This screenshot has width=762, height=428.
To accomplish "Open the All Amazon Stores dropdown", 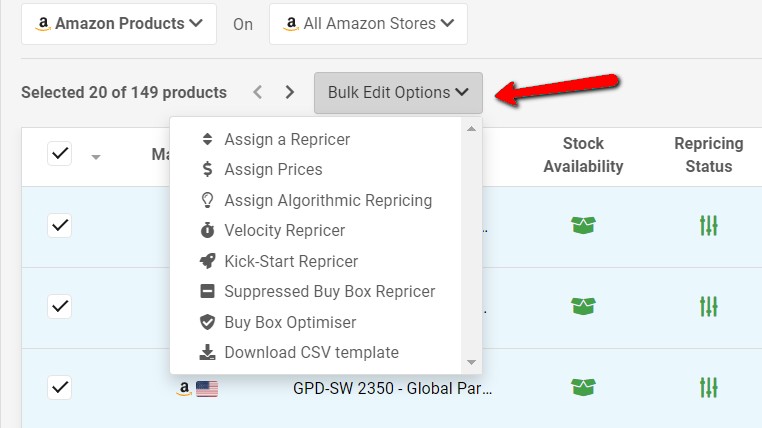I will coord(368,24).
